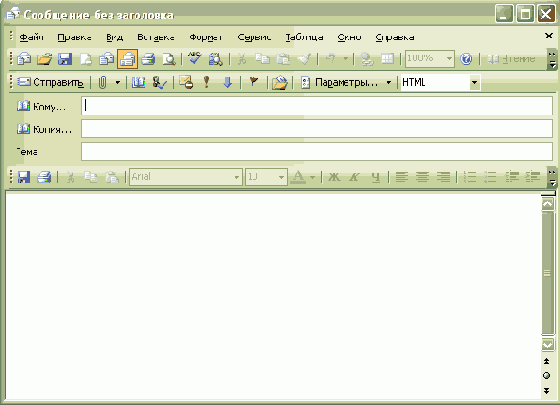The width and height of the screenshot is (560, 405).
Task: Click the paperclip attach file icon
Action: 102,82
